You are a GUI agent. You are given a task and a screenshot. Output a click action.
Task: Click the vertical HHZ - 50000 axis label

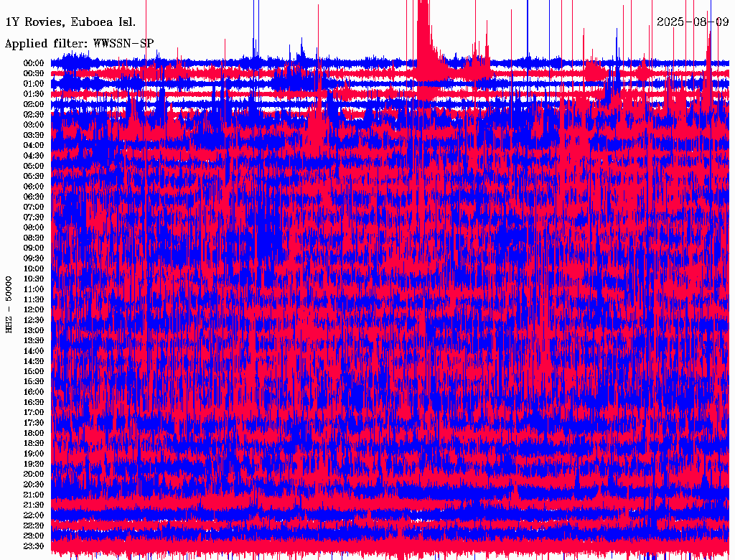pyautogui.click(x=9, y=304)
